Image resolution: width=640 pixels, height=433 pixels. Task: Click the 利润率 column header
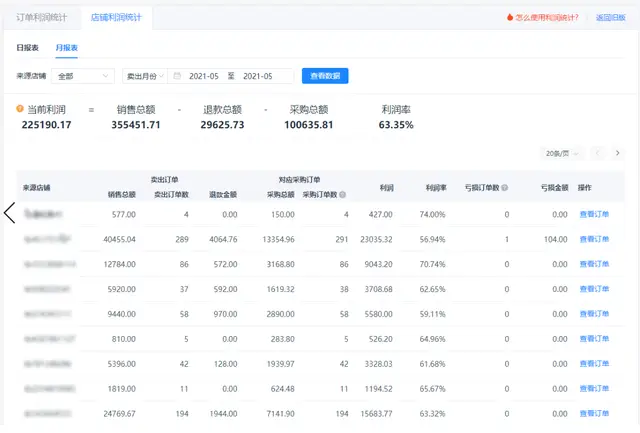pyautogui.click(x=436, y=188)
